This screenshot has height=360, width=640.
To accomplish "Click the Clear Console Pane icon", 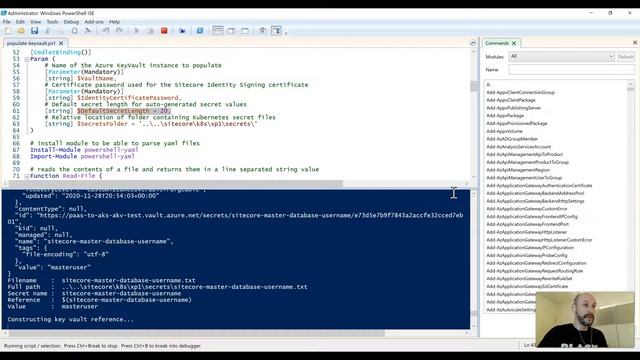I will 87,31.
